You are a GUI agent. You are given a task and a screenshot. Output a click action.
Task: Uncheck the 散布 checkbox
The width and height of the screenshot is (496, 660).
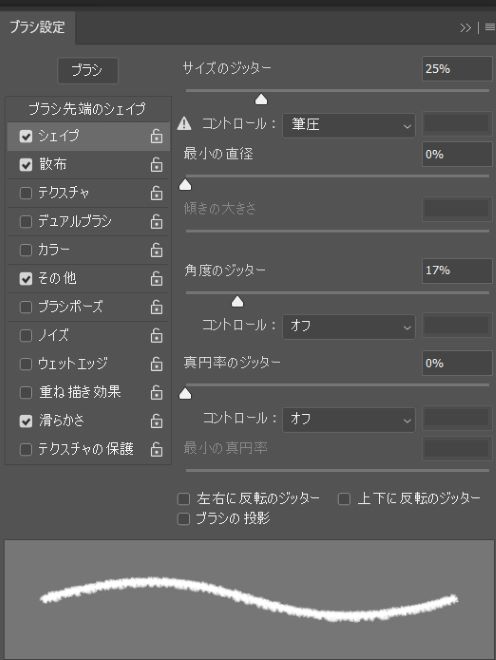coord(26,165)
